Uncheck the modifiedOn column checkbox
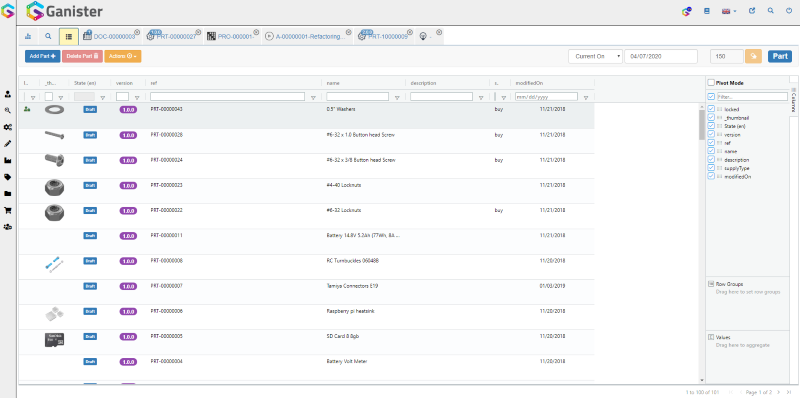800x398 pixels. click(x=711, y=176)
